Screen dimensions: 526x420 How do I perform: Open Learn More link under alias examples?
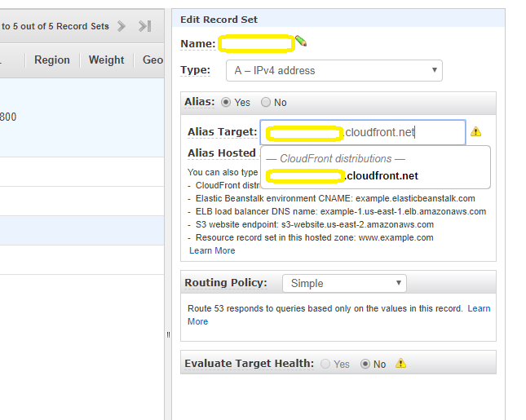(x=212, y=250)
